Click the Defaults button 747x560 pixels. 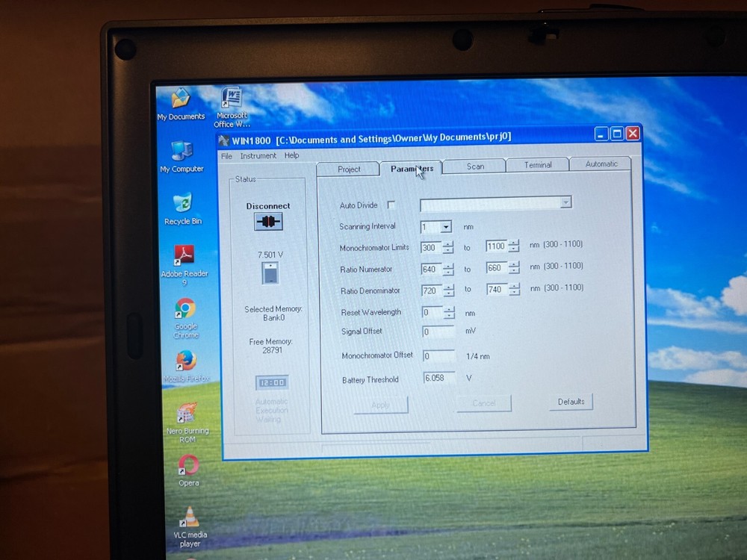tap(570, 402)
